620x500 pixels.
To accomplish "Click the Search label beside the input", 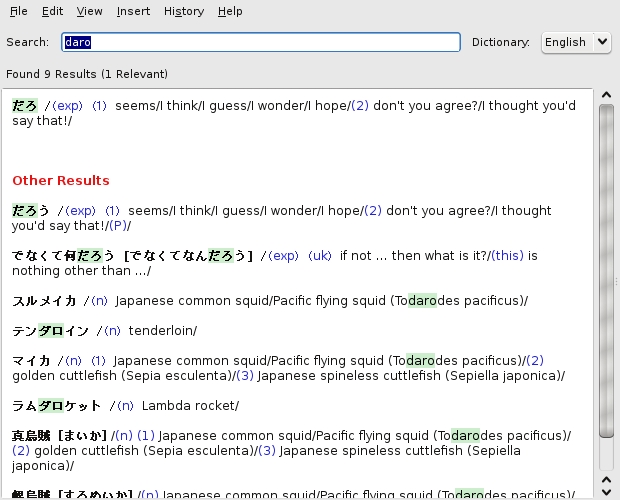I will (27, 42).
